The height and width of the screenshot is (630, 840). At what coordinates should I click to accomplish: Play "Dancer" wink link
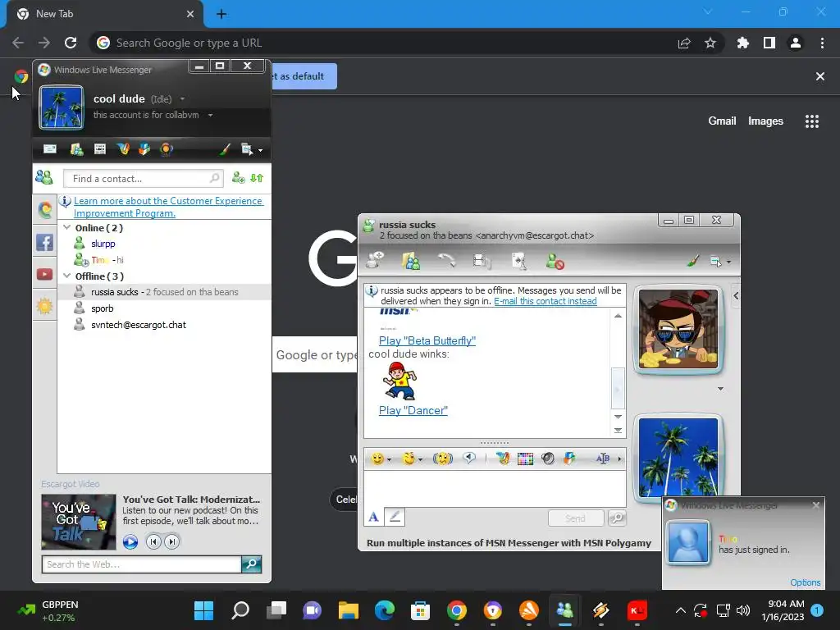point(413,410)
